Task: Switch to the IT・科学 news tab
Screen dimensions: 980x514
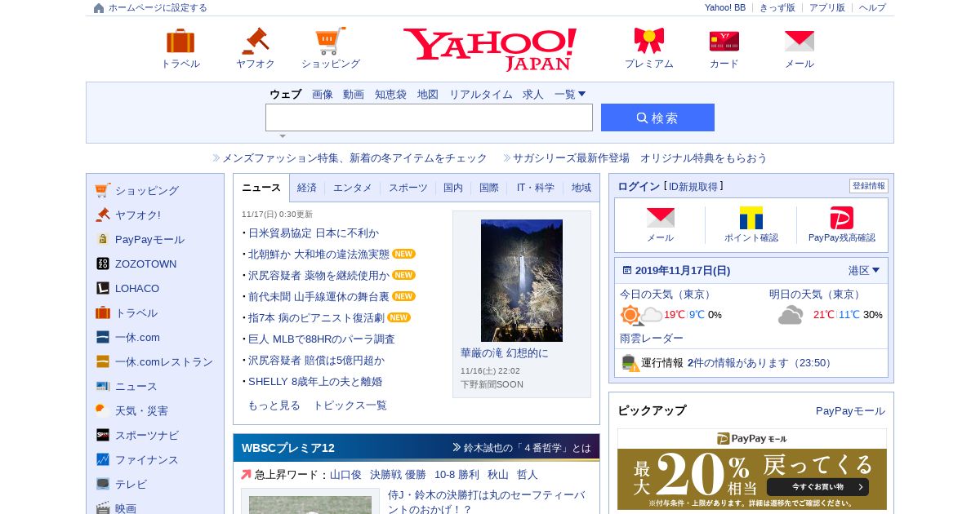Action: 535,188
